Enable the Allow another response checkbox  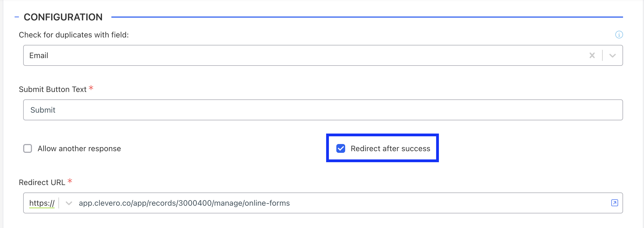click(28, 148)
